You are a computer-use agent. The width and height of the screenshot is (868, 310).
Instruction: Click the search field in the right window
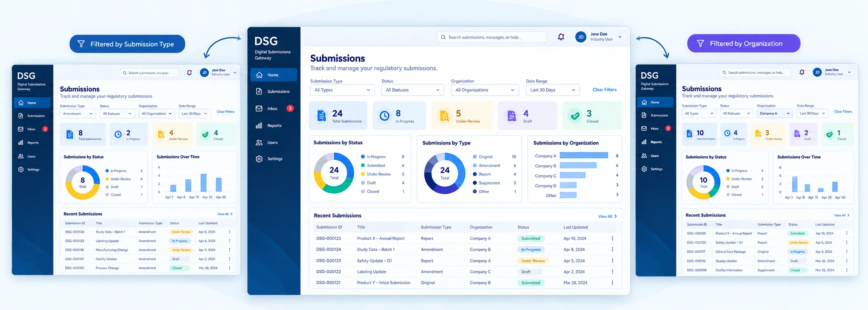click(x=755, y=72)
